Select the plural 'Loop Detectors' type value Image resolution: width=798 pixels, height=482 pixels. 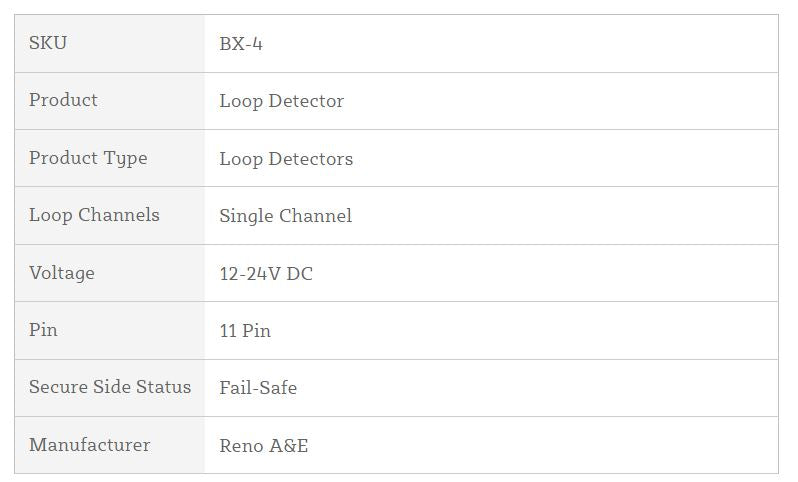coord(286,159)
